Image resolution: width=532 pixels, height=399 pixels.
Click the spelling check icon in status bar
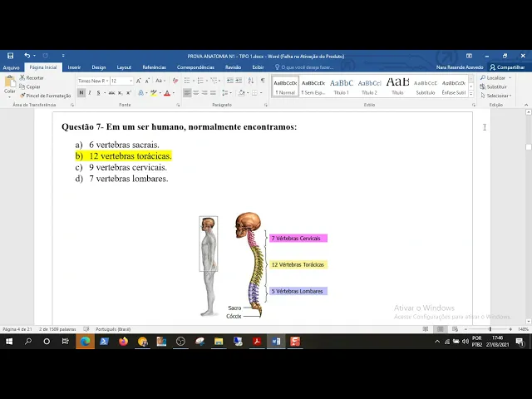coord(86,329)
